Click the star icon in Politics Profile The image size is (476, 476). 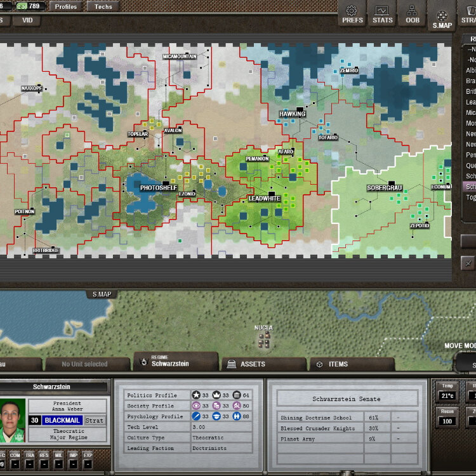click(197, 395)
